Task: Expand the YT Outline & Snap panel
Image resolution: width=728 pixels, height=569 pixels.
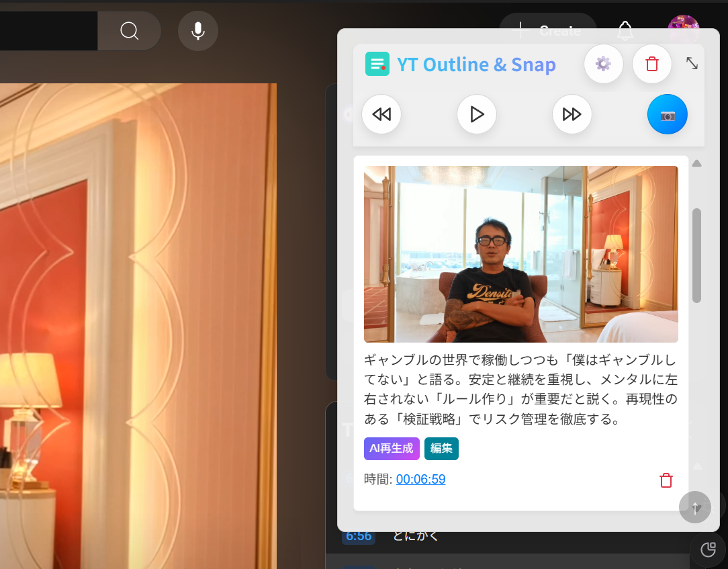Action: (692, 63)
